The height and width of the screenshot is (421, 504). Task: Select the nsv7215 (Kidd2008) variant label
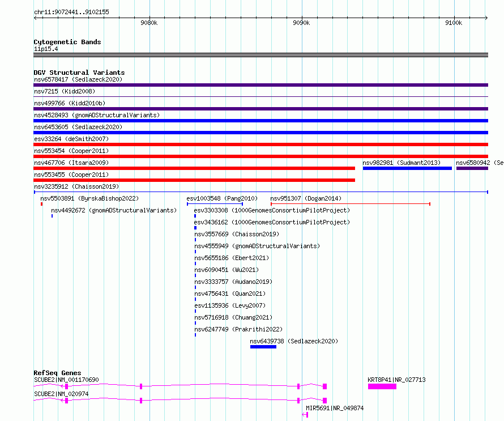click(x=65, y=91)
